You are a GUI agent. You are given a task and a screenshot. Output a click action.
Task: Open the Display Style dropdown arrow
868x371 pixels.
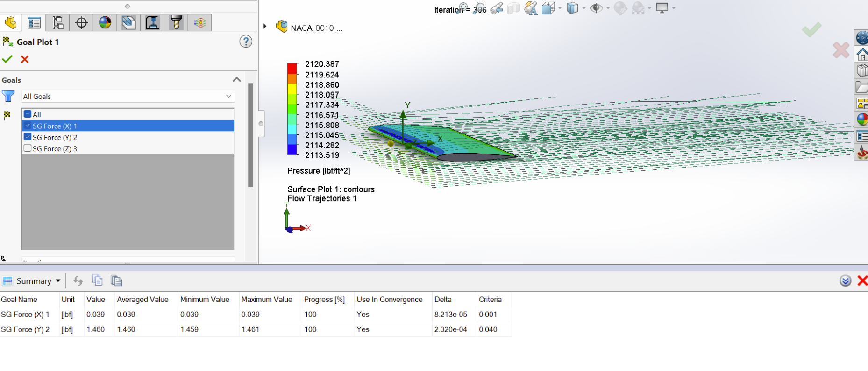584,8
